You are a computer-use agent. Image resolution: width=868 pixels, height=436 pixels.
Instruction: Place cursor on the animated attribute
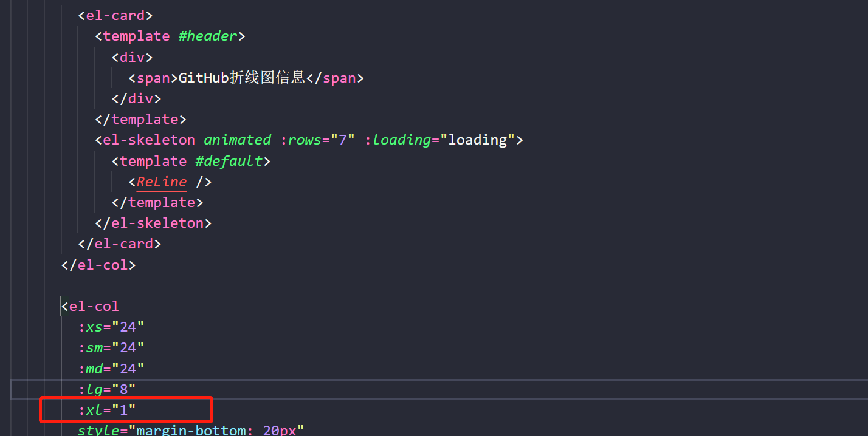pyautogui.click(x=237, y=140)
